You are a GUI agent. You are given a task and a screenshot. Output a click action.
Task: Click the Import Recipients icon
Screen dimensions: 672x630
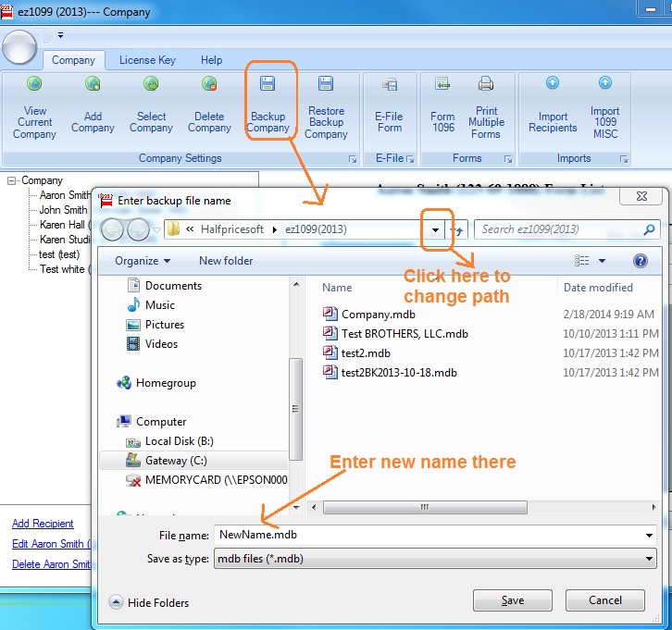(553, 84)
